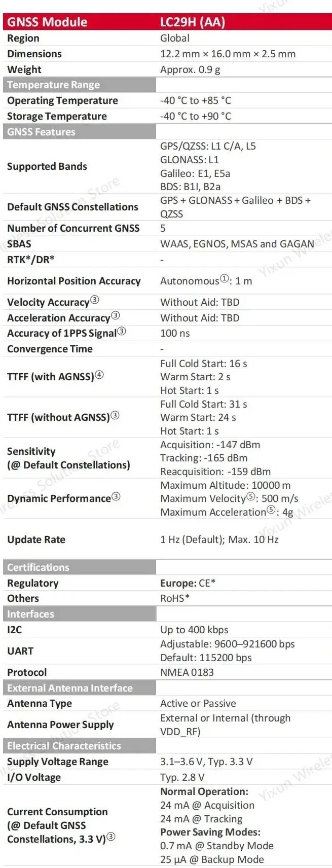
Task: Click the Operating Temperature value -40 °C to +85 °C
Action: [196, 100]
